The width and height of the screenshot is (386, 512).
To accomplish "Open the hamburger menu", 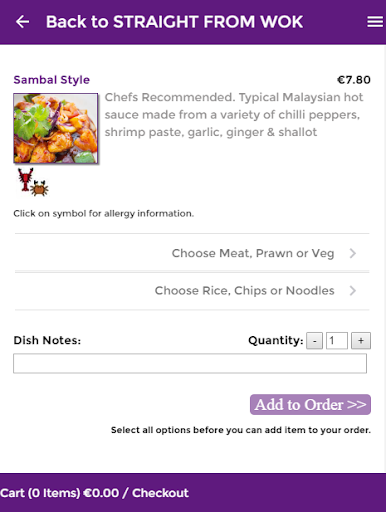I will click(x=375, y=22).
